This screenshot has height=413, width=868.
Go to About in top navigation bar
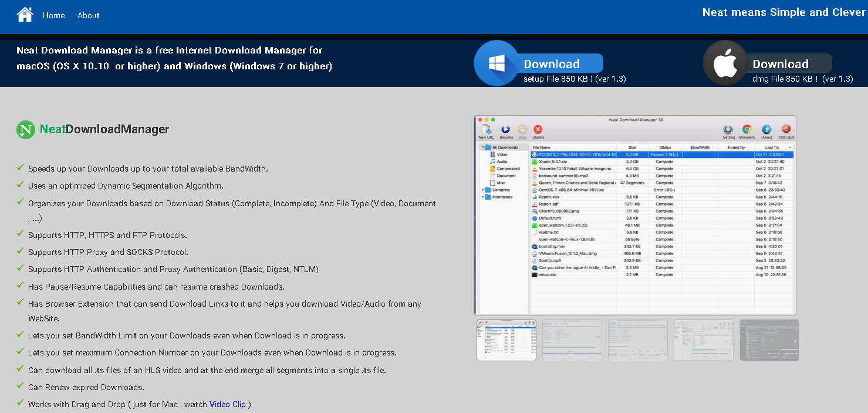click(x=88, y=15)
